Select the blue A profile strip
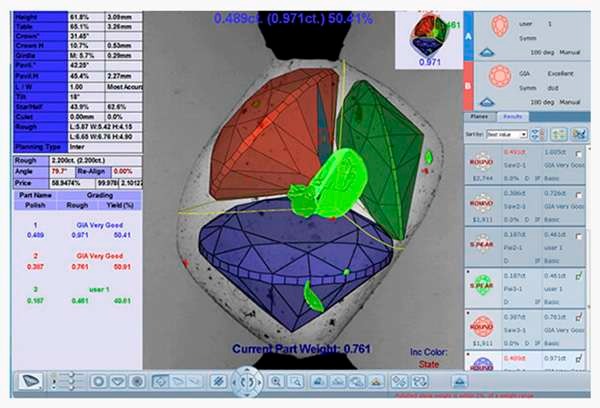This screenshot has height=408, width=600. click(469, 36)
